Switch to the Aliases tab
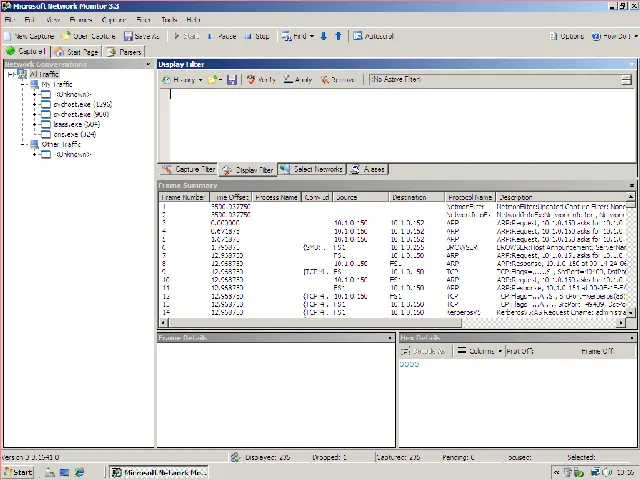This screenshot has height=480, width=640. (x=368, y=169)
